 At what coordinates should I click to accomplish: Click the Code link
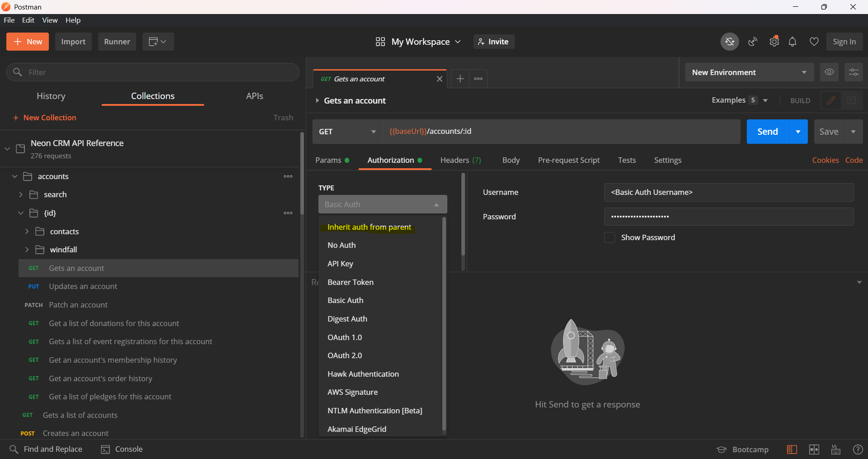tap(854, 160)
